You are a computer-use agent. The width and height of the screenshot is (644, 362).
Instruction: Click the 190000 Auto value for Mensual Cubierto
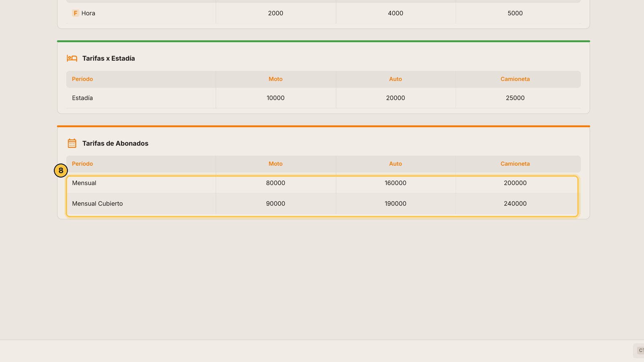396,204
